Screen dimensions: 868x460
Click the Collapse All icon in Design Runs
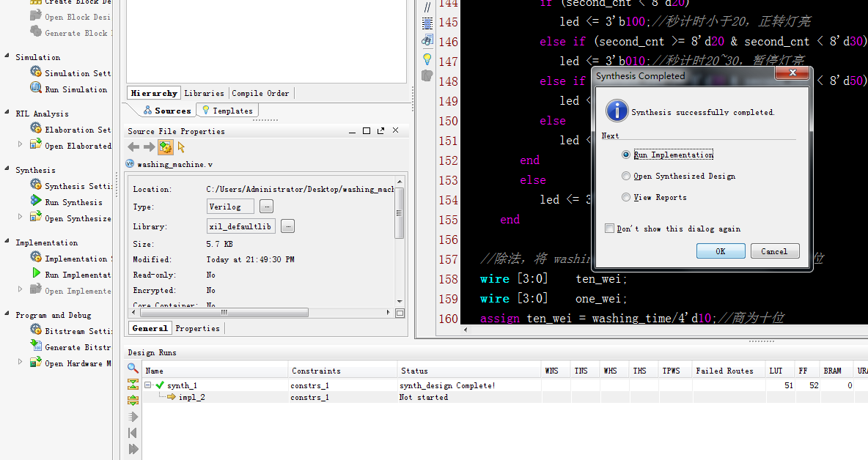[133, 385]
